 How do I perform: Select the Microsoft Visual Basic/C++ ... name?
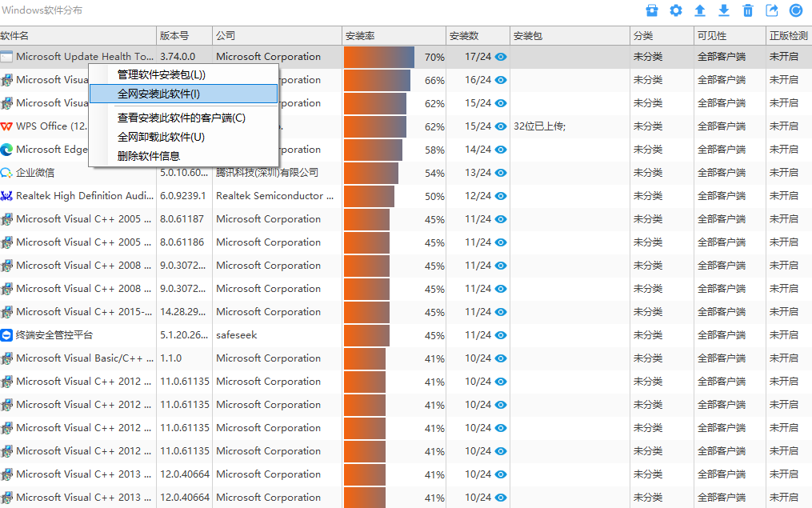coord(85,358)
